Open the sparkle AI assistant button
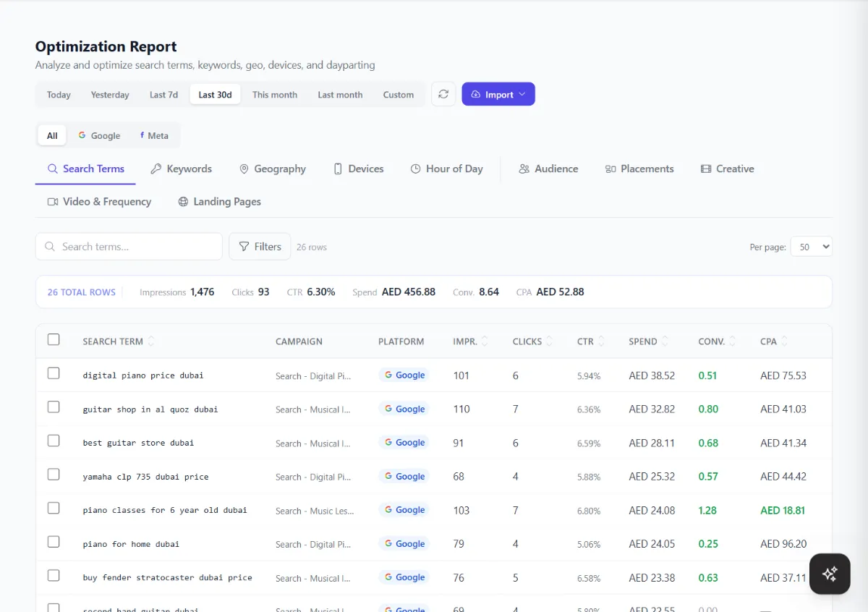The width and height of the screenshot is (868, 612). pos(830,574)
